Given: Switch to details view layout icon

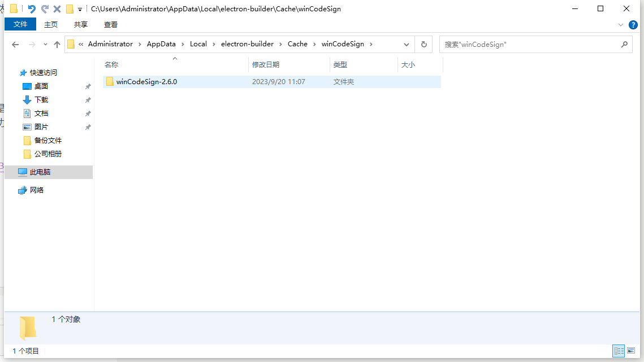Looking at the screenshot, I should click(619, 351).
